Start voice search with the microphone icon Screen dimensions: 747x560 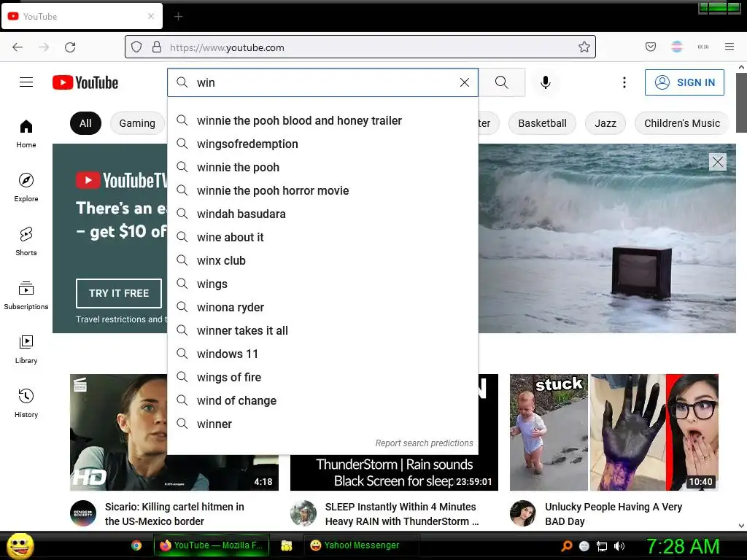pyautogui.click(x=546, y=82)
